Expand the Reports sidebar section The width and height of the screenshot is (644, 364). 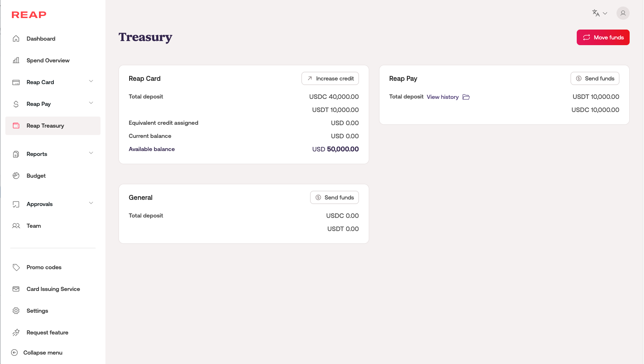click(x=91, y=153)
